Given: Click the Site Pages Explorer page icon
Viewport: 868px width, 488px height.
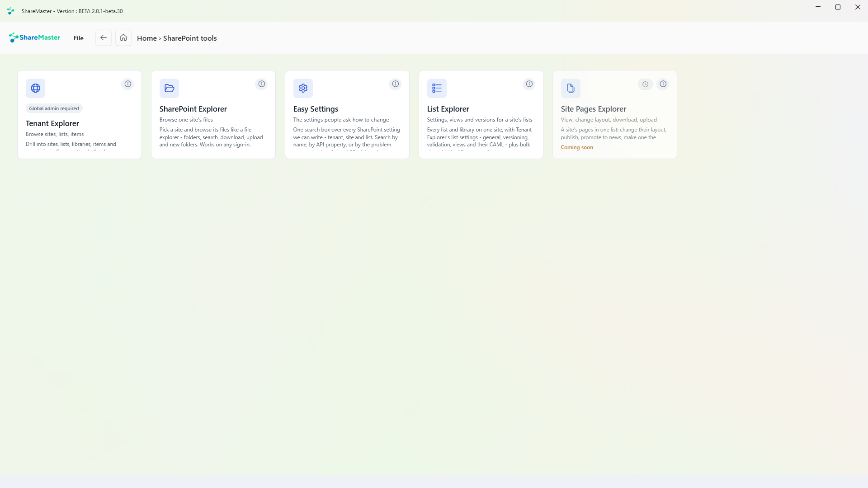Looking at the screenshot, I should tap(571, 88).
